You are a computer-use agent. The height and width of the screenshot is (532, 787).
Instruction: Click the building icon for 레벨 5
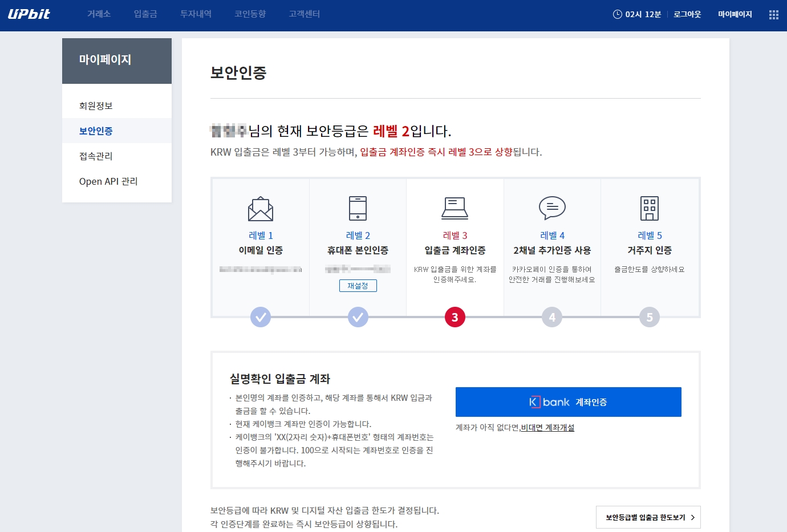(x=650, y=208)
